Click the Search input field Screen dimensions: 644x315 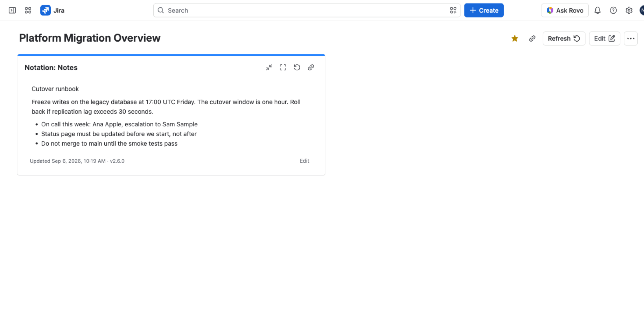click(x=307, y=10)
